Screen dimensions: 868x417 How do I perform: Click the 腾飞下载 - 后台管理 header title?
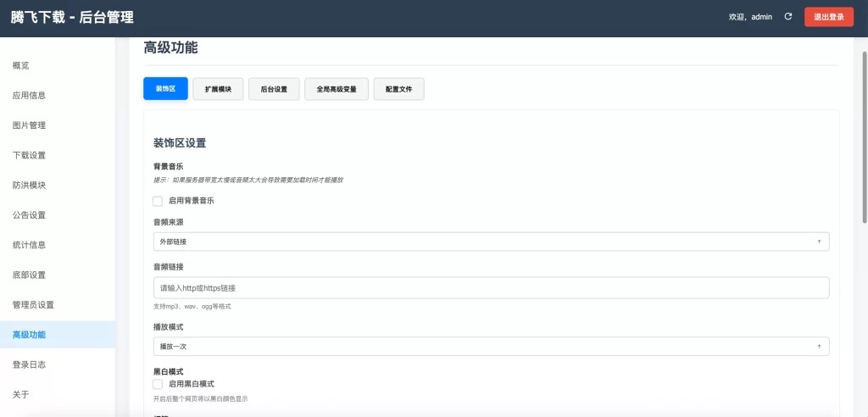(72, 18)
